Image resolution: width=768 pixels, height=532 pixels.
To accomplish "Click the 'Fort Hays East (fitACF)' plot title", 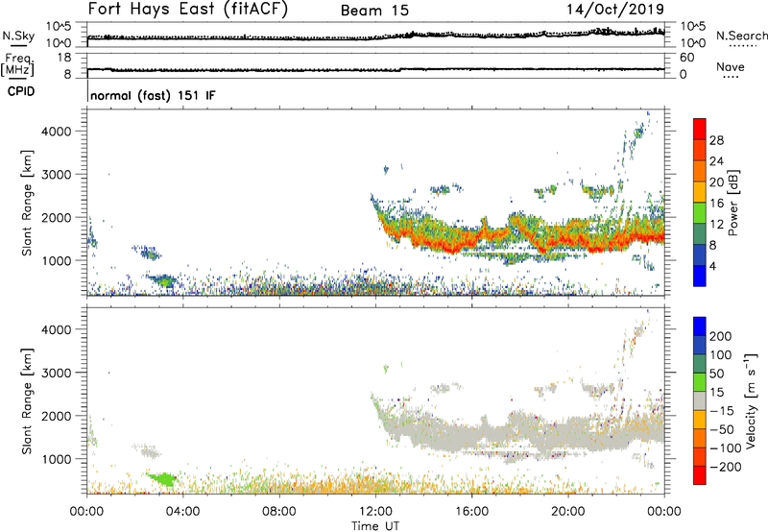I will (x=187, y=9).
